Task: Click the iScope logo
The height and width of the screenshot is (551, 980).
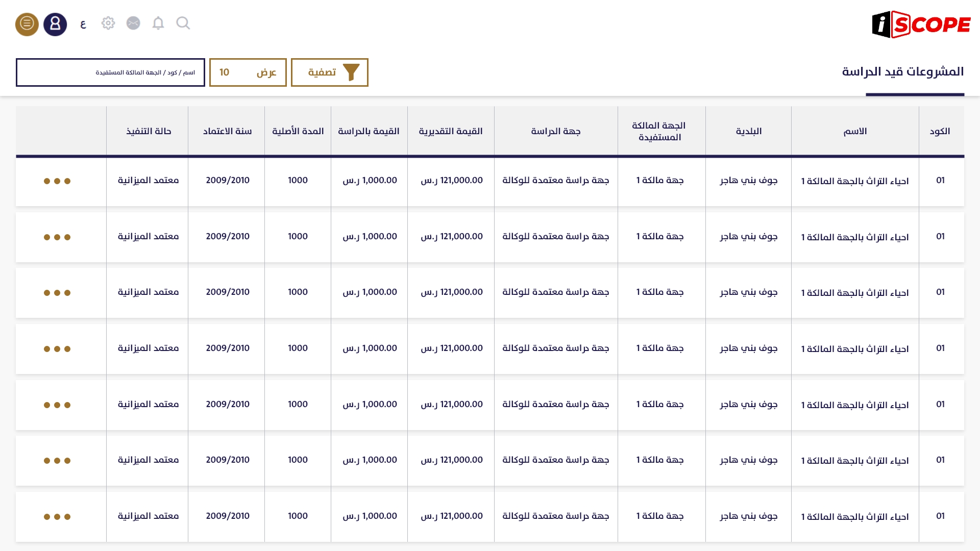Action: pyautogui.click(x=921, y=24)
